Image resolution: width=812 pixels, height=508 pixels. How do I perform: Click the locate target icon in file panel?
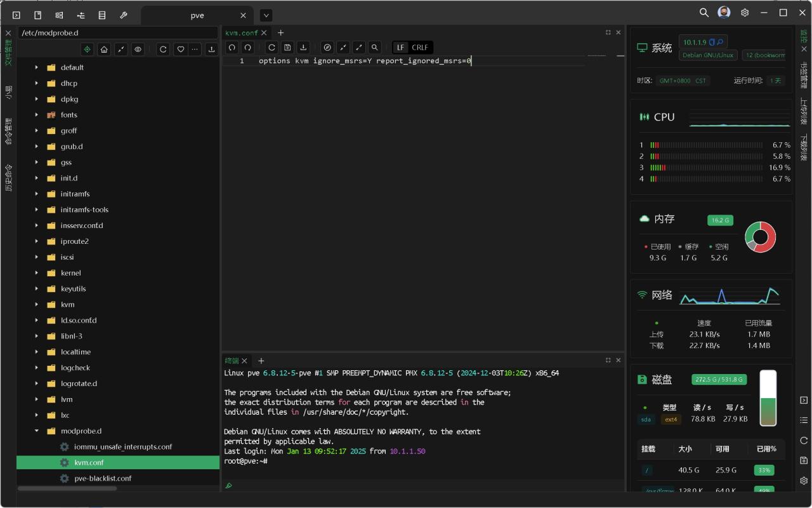[x=88, y=50]
